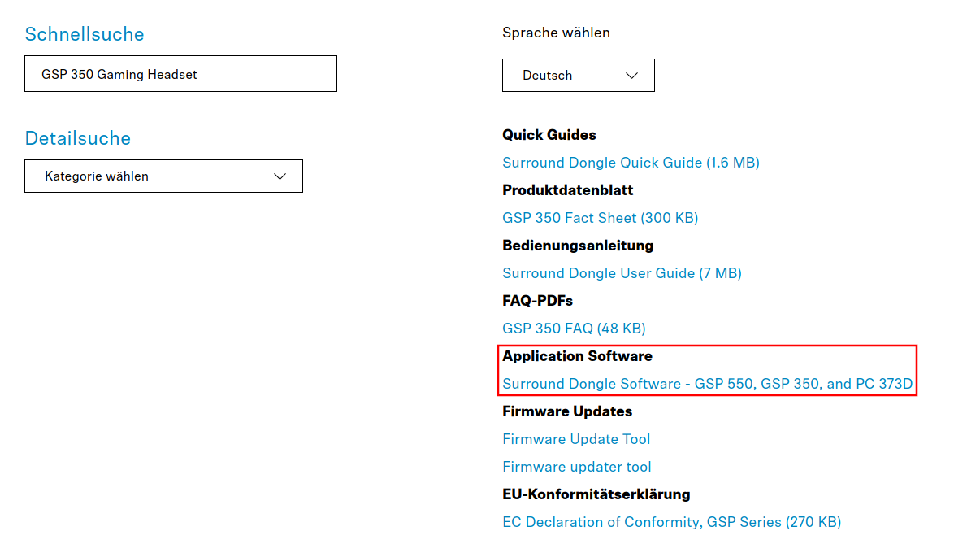Click the EU-Konformitätserklärung heading

596,494
